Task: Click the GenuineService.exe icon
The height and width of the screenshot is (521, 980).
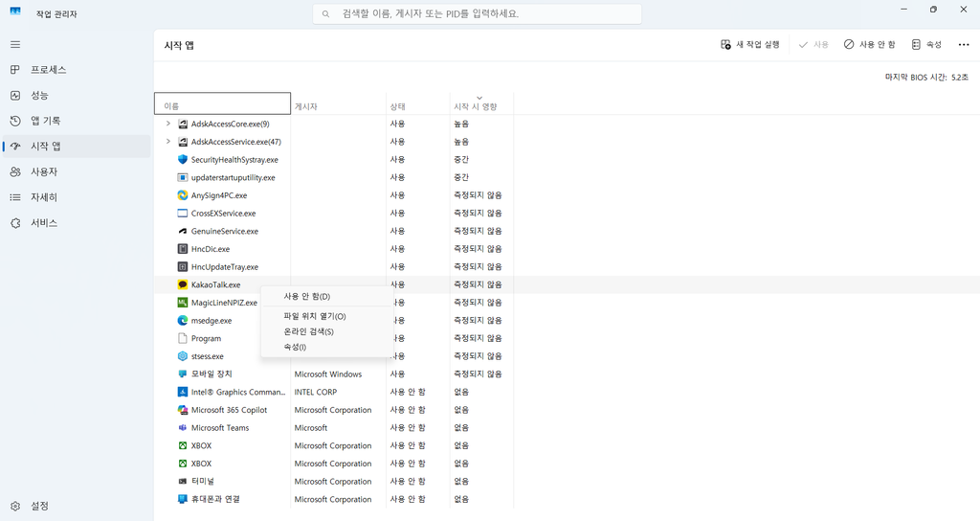Action: (x=183, y=231)
